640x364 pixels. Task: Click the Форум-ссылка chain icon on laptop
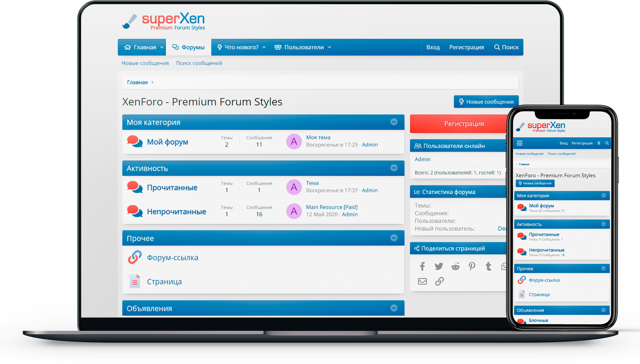(135, 257)
